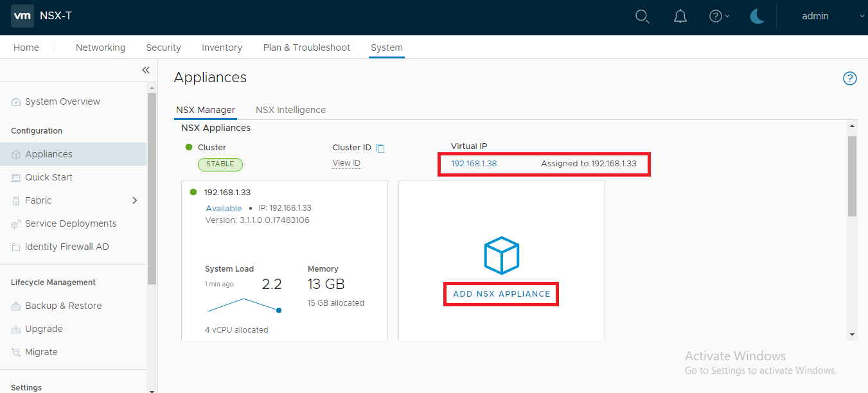Viewport: 868px width, 393px height.
Task: Click the main panel scroll-up arrow
Action: [x=852, y=126]
